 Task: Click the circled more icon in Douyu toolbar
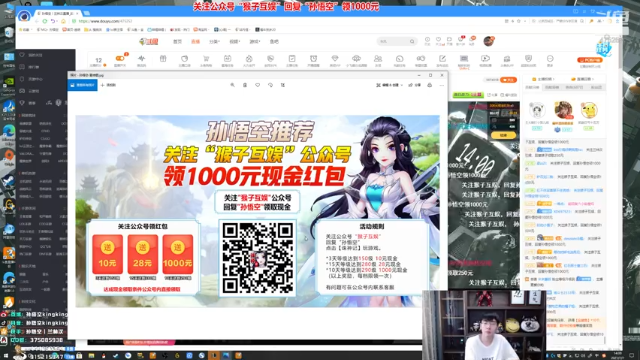point(550,60)
